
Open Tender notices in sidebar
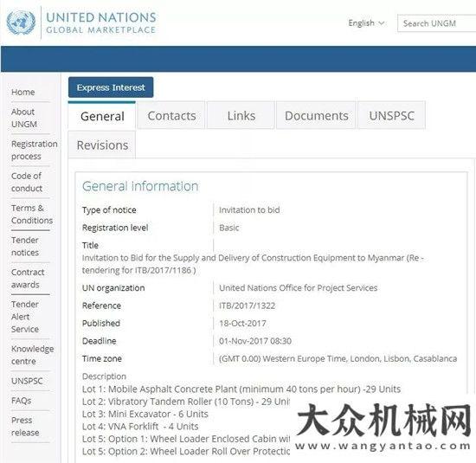click(25, 247)
